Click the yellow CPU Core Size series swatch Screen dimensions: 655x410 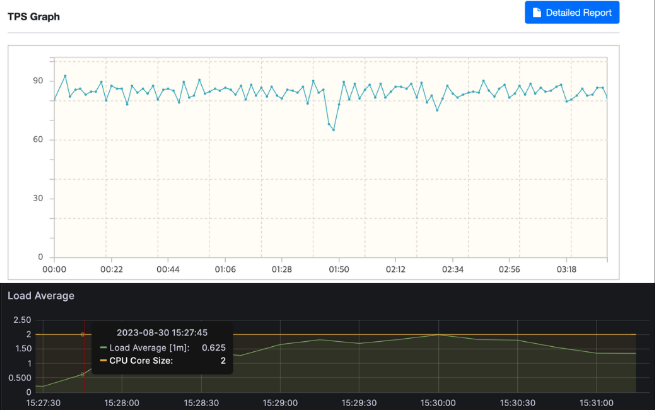[x=103, y=360]
